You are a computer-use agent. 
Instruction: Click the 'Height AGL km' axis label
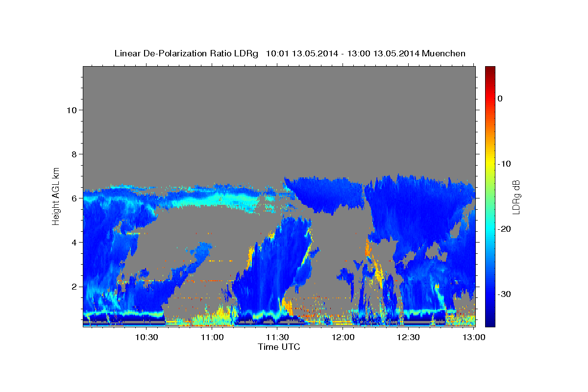pyautogui.click(x=56, y=196)
